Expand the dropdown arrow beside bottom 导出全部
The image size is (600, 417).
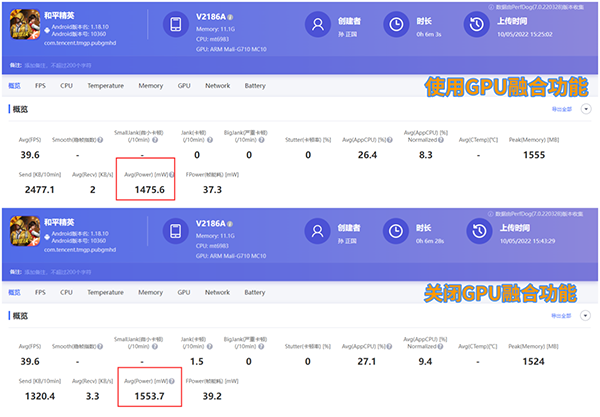point(587,315)
